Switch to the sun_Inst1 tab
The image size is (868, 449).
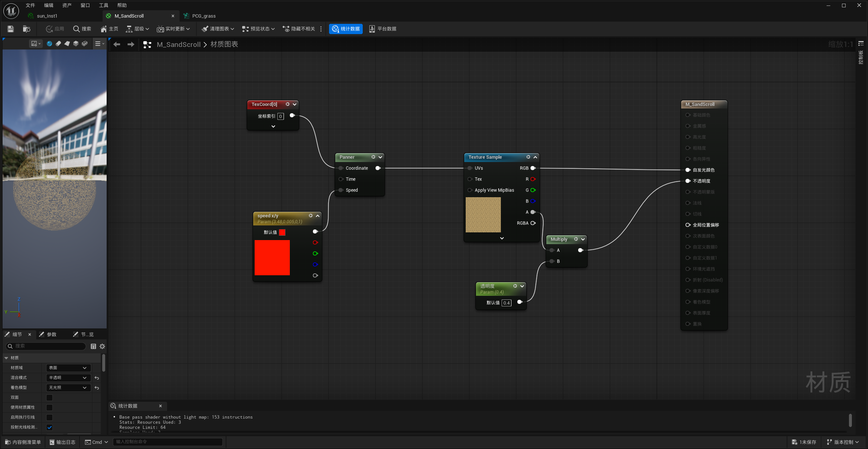click(x=47, y=16)
